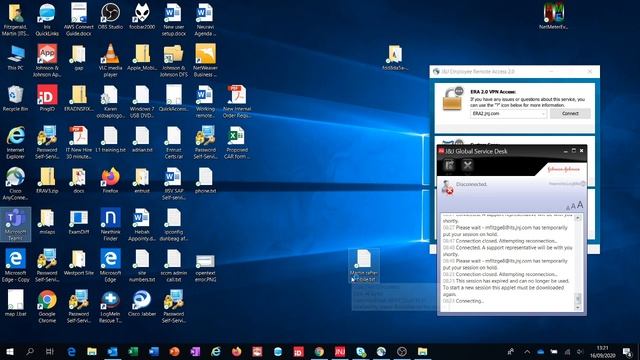Screen dimensions: 640x360
Task: Select phone.txt on the desktop
Action: [x=205, y=180]
